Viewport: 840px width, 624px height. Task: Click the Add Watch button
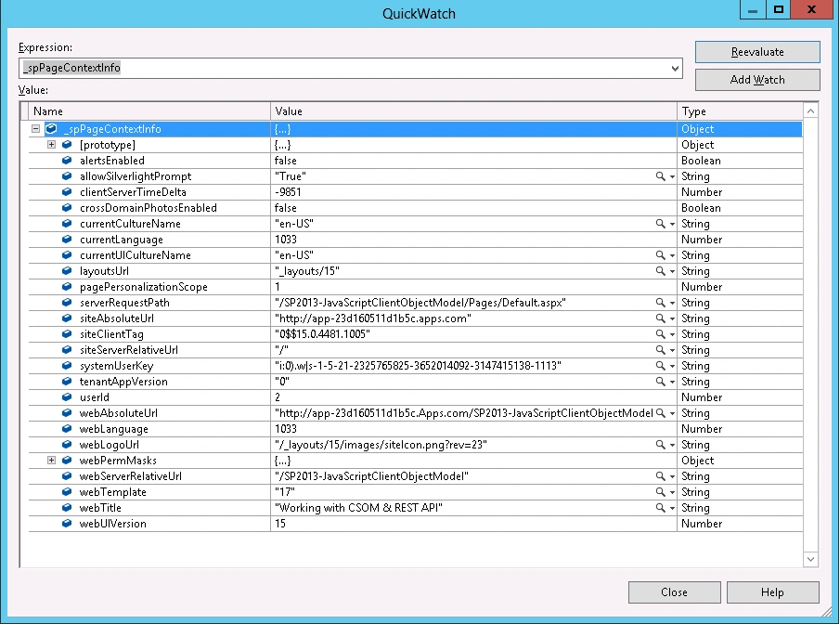coord(757,80)
